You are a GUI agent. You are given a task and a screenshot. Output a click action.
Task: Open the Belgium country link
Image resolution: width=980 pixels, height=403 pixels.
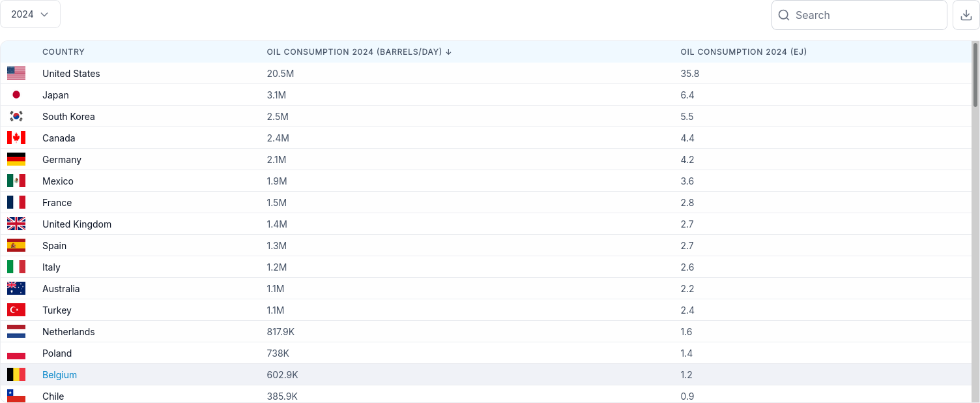pos(59,375)
